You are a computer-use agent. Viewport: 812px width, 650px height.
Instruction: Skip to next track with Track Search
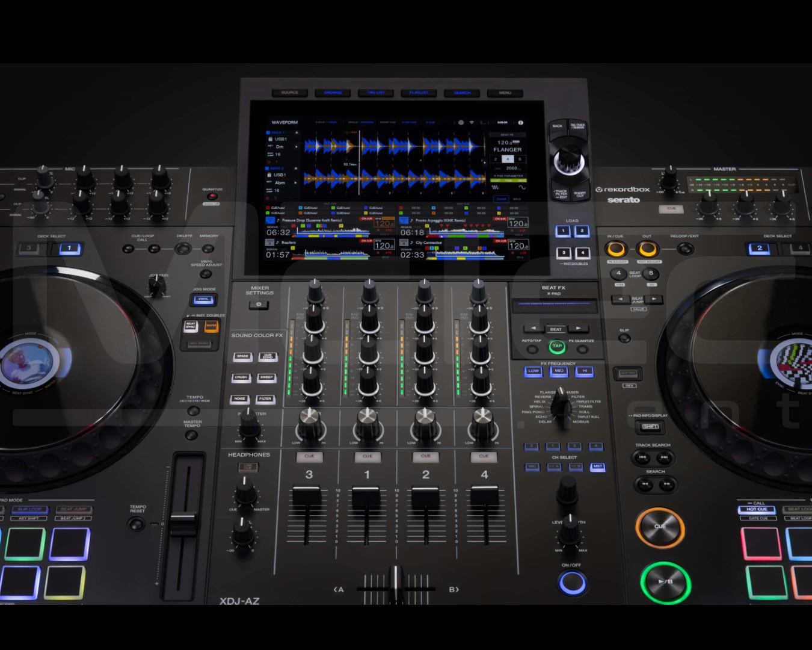point(665,457)
